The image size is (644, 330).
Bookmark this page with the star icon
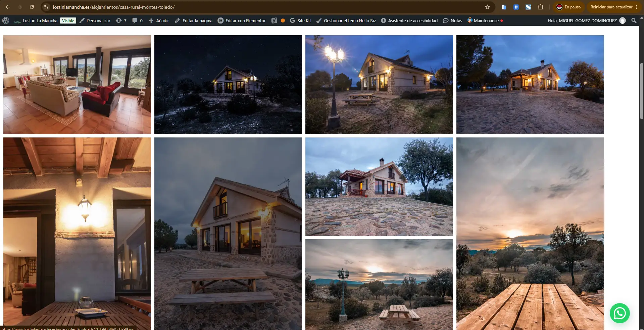point(487,7)
